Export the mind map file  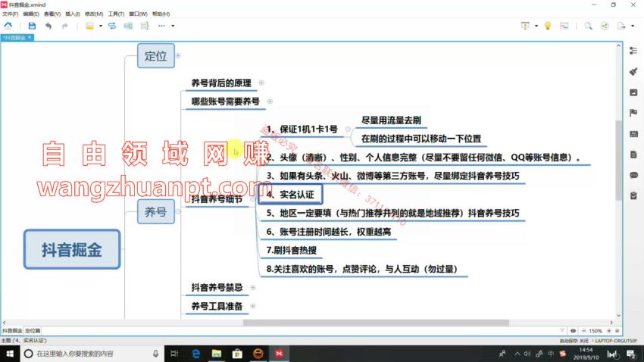pyautogui.click(x=621, y=26)
